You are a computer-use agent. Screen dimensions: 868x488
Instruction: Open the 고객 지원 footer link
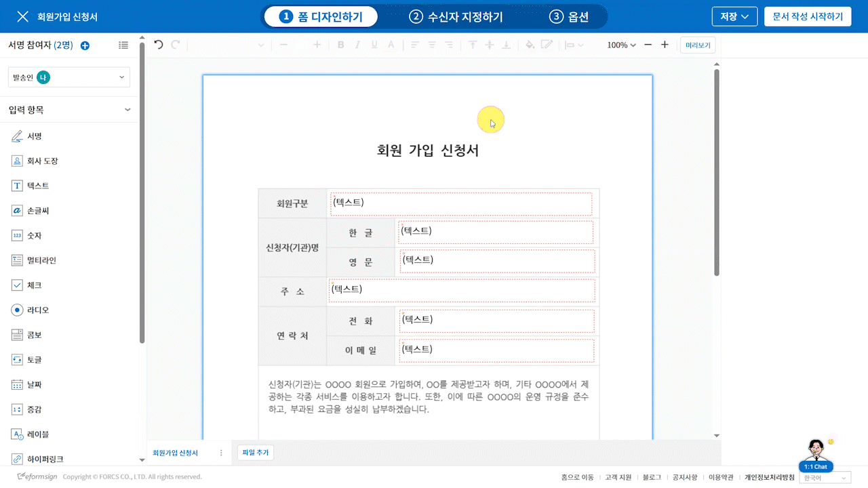pos(618,477)
